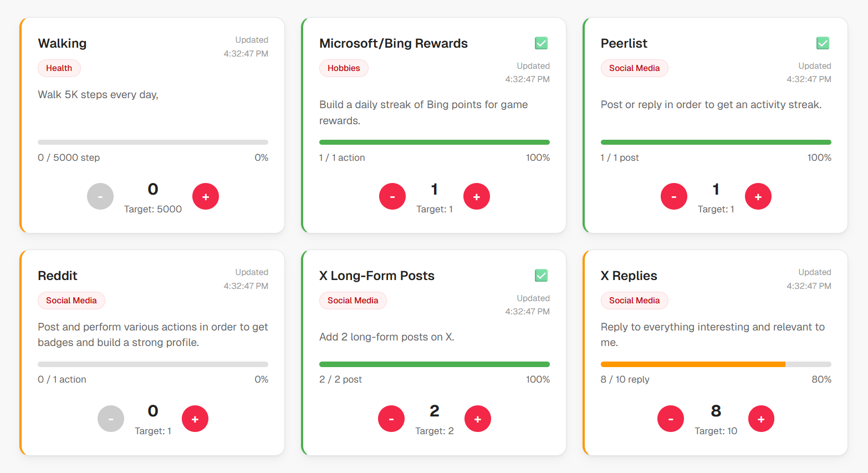Select the Health tag on Walking card

pos(59,68)
